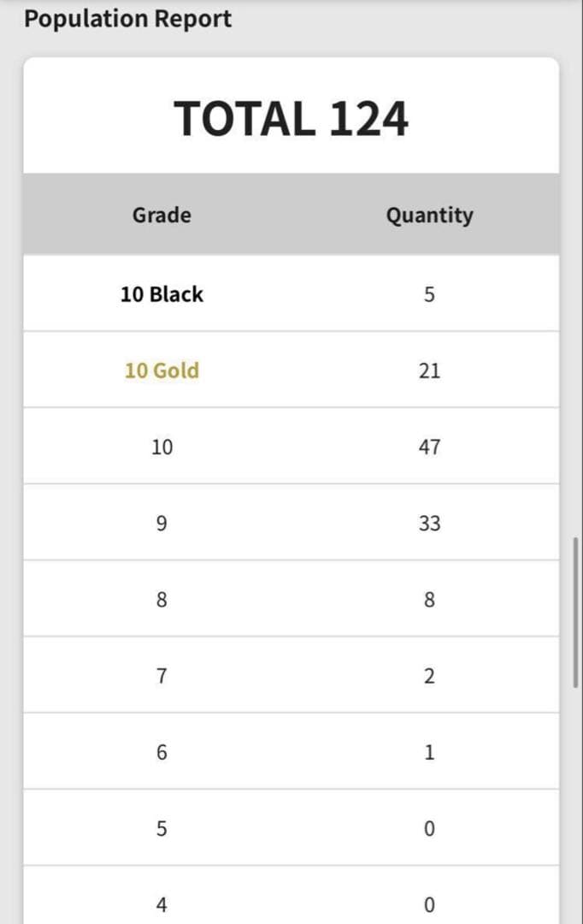Image resolution: width=583 pixels, height=924 pixels.
Task: Click the Population Report heading
Action: click(x=127, y=19)
